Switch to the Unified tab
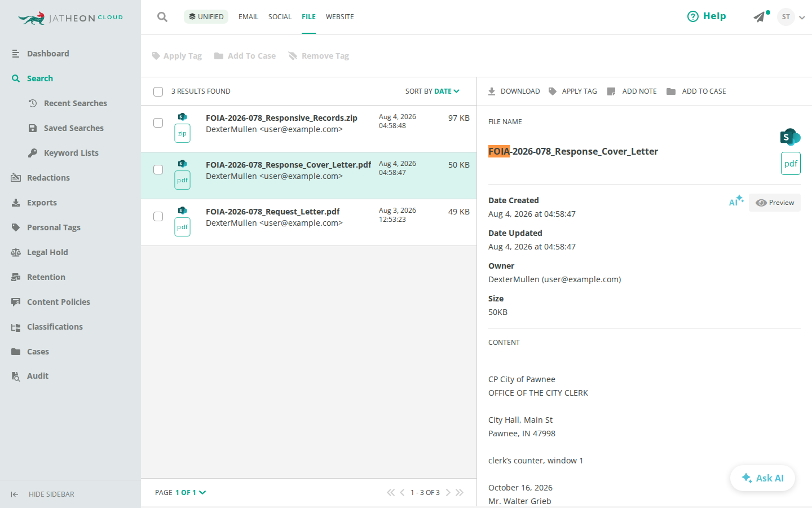The image size is (812, 508). click(x=206, y=17)
